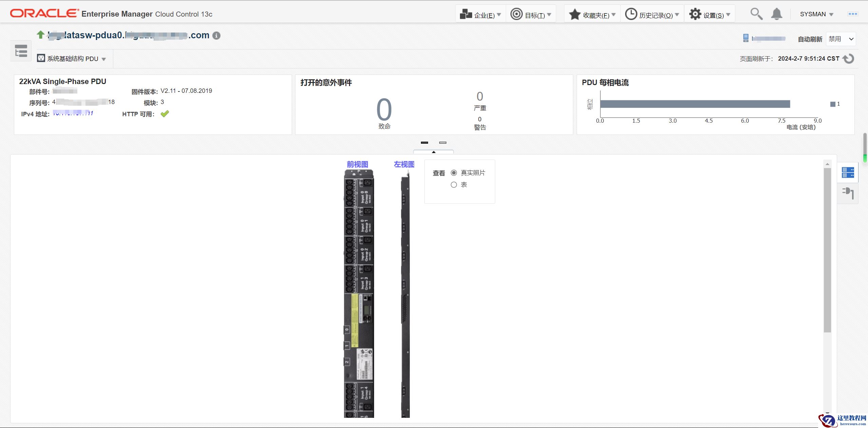868x428 pixels.
Task: Open the navigation tree sidebar icon
Action: tap(21, 51)
